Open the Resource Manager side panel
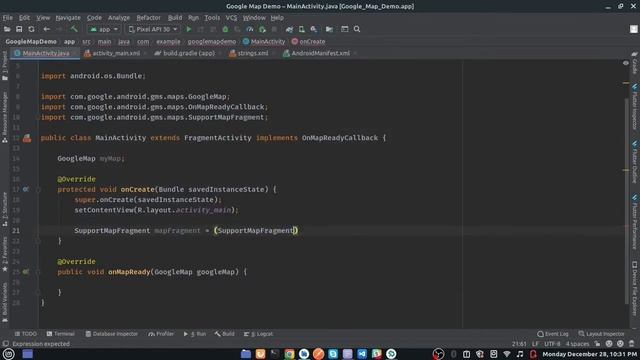The image size is (640, 360). click(x=5, y=117)
